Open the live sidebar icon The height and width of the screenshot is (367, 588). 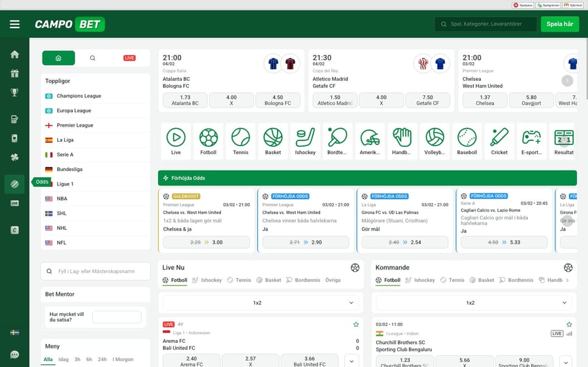(14, 203)
